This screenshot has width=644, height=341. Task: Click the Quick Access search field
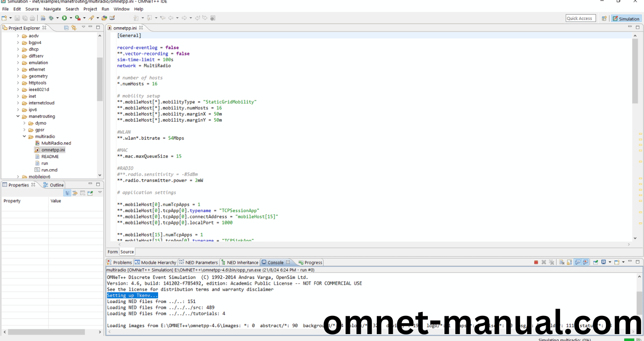[580, 18]
